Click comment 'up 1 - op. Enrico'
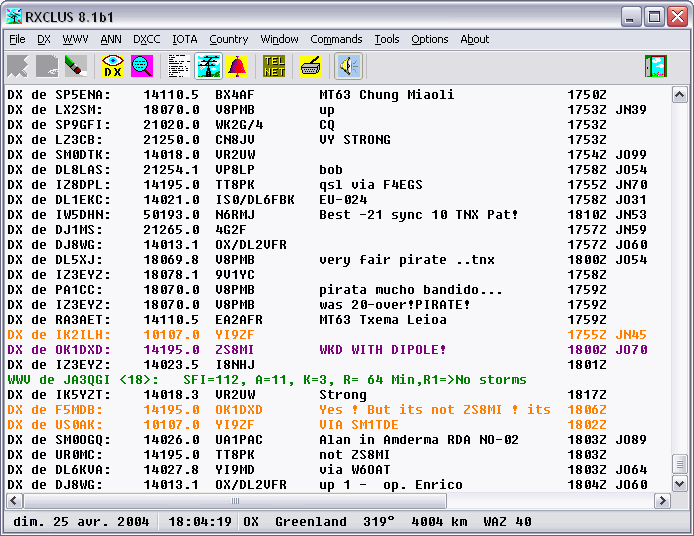The image size is (694, 536). click(x=391, y=486)
